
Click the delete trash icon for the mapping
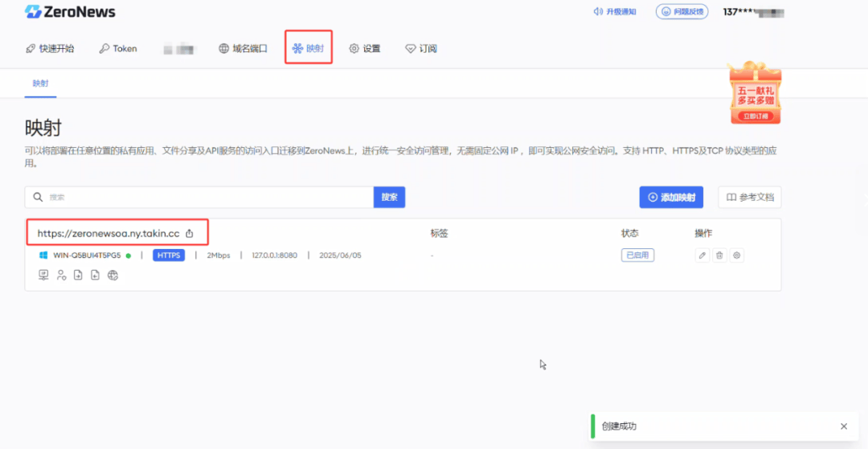[719, 255]
